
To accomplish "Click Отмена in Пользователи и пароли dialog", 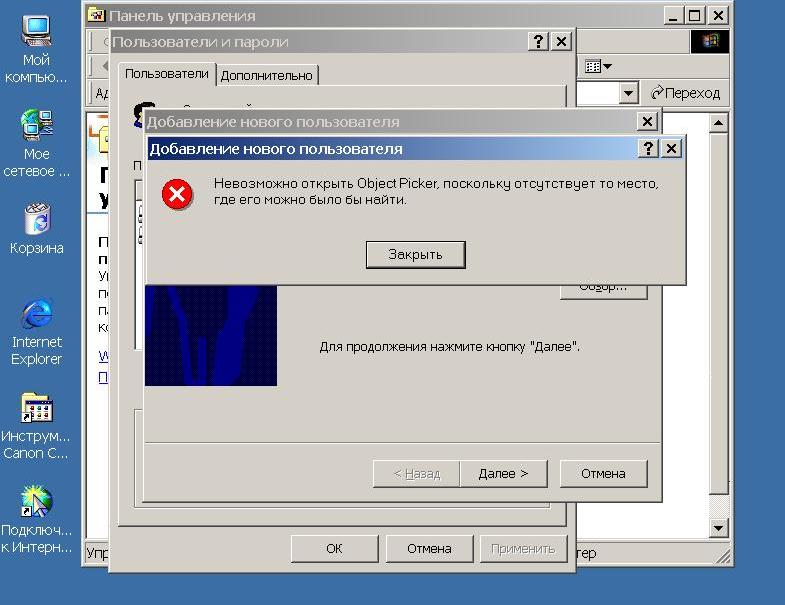I will (429, 548).
